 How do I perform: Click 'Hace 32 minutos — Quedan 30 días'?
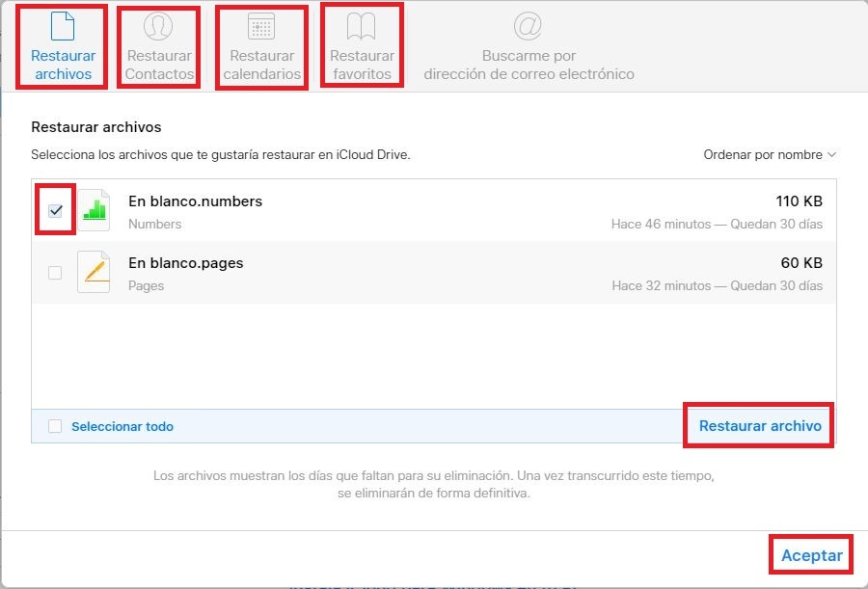717,285
